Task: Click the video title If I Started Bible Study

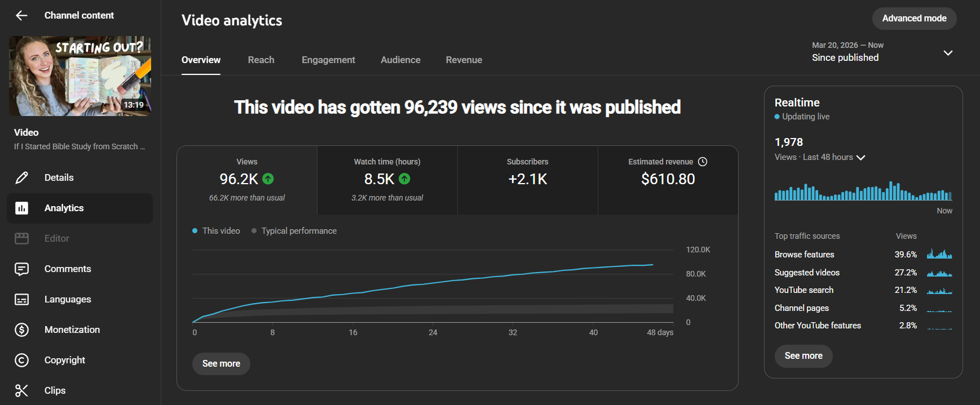Action: pos(80,146)
